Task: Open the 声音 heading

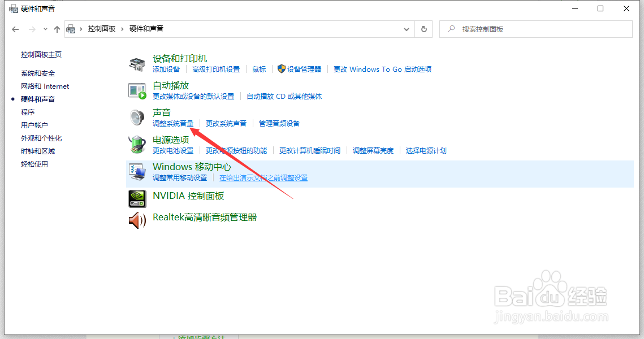Action: (161, 112)
